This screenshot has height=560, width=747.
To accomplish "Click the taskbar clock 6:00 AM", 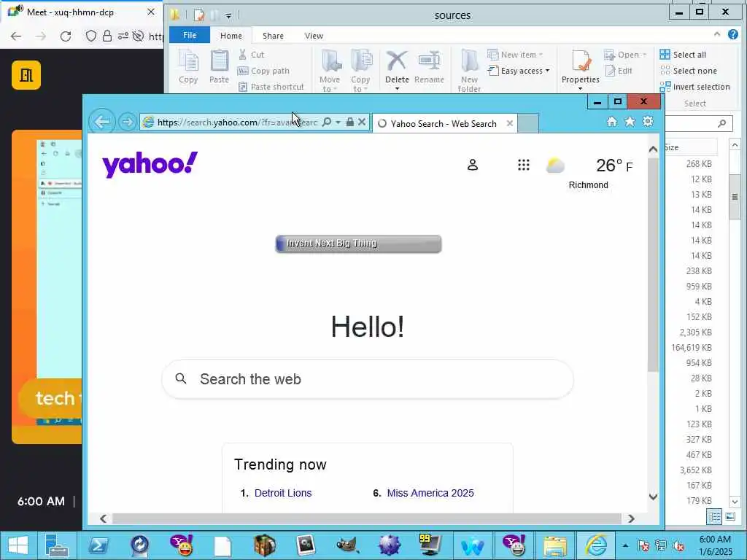I will [x=715, y=540].
